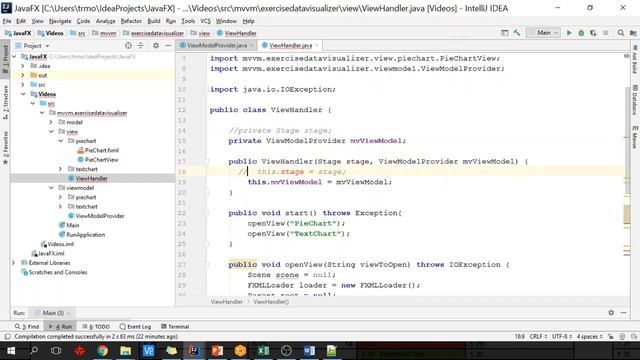The image size is (640, 360).
Task: Open Task View on the taskbar
Action: tap(56, 351)
